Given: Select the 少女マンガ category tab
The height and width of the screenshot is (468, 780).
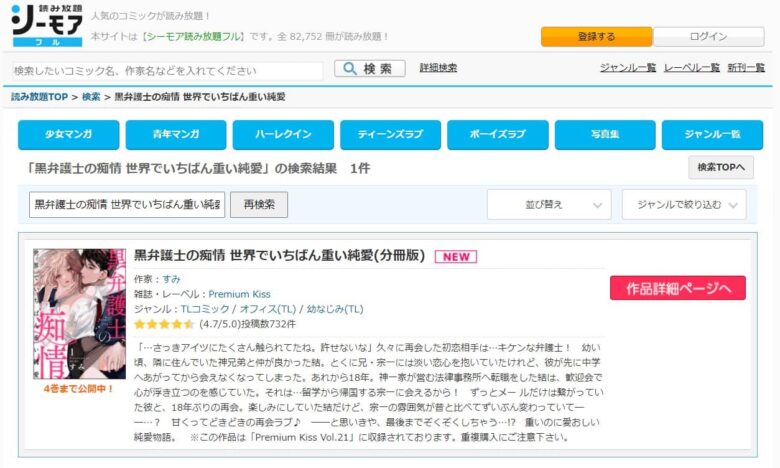Looking at the screenshot, I should (69, 134).
